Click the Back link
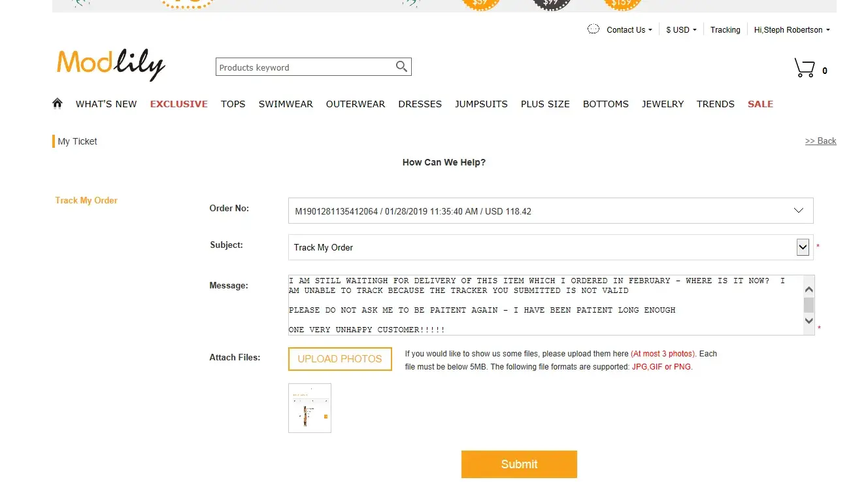868x482 pixels. (820, 141)
